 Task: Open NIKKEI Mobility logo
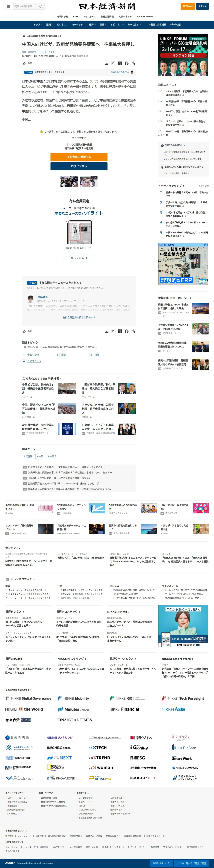[73, 698]
